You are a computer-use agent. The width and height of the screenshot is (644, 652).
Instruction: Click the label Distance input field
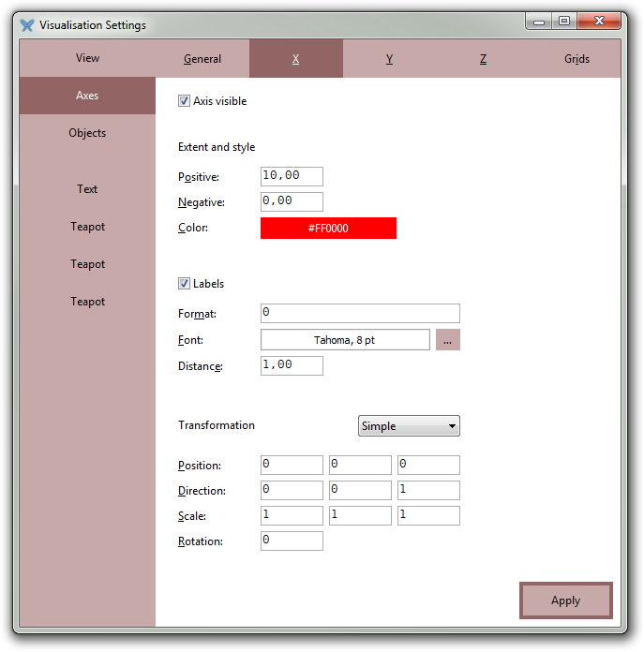[292, 365]
